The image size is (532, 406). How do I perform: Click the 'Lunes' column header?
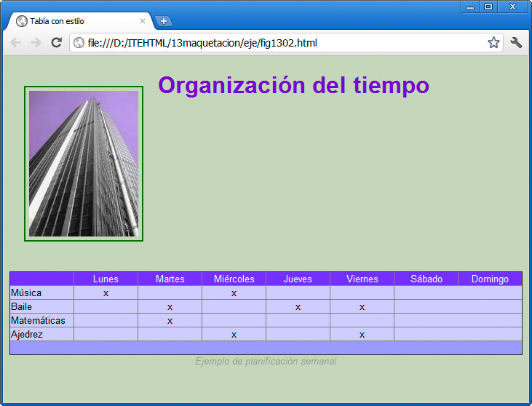click(x=106, y=279)
